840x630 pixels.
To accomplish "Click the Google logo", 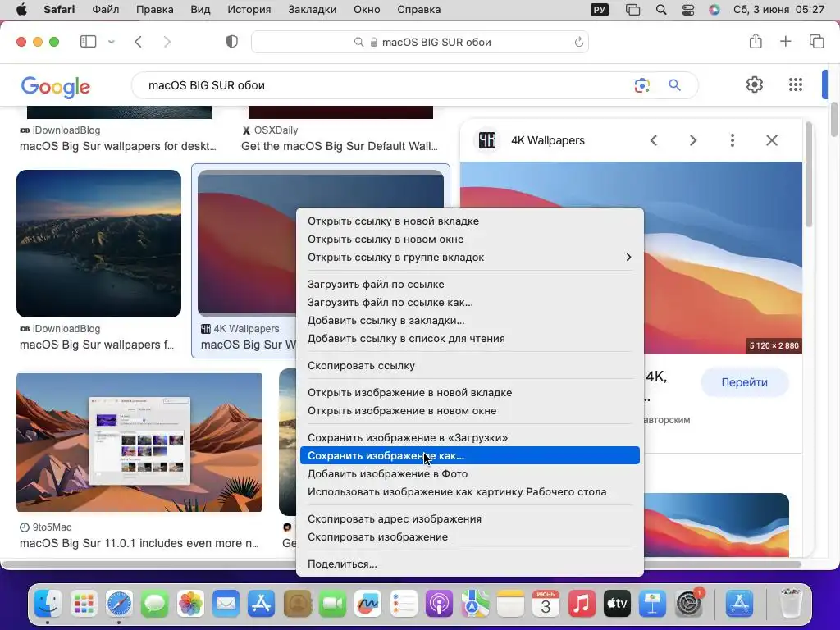I will 56,87.
